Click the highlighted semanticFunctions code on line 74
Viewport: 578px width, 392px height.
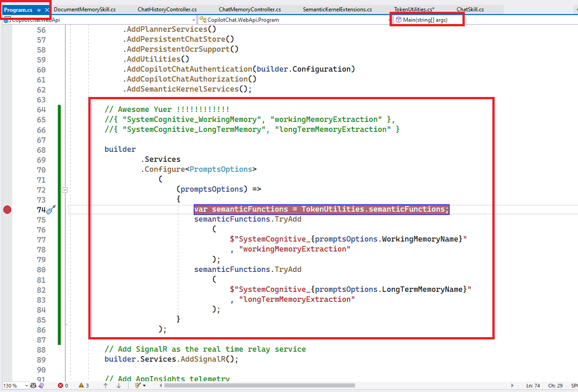(321, 209)
